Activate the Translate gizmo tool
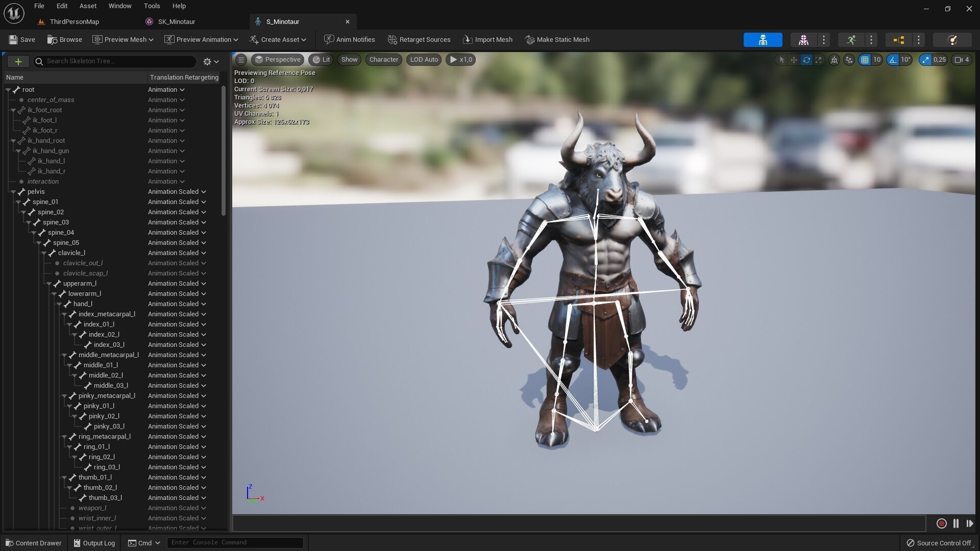Screen dimensions: 980x551 point(794,60)
